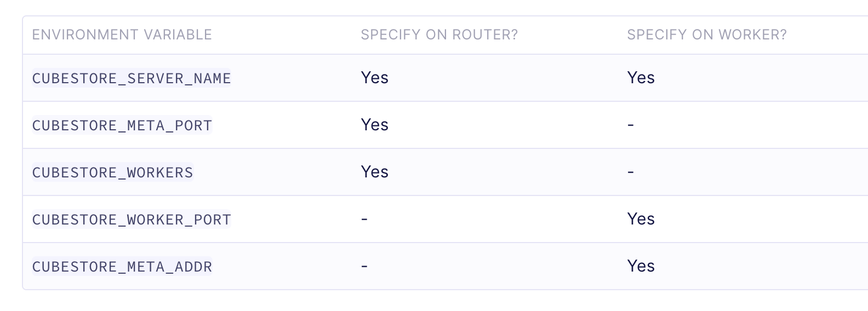Screen dimensions: 868x311
Task: Click router Yes for CUBESTORE_META_PORT
Action: point(375,125)
